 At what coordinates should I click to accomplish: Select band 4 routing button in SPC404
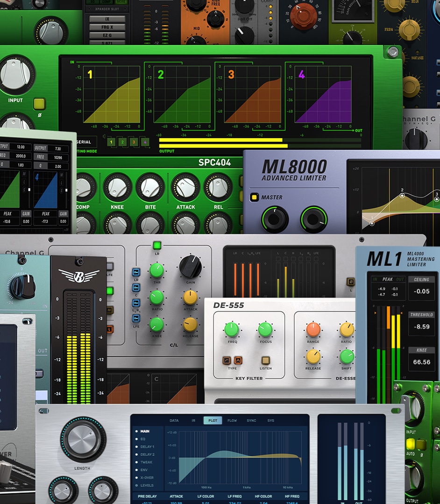145,142
